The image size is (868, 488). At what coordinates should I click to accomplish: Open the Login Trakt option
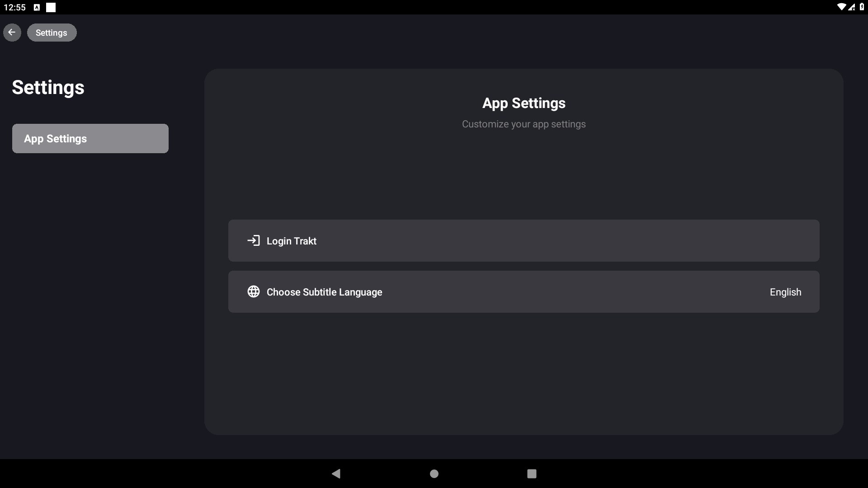click(x=523, y=240)
